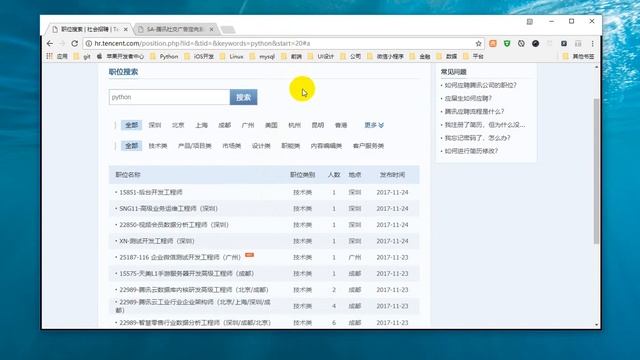Screen dimensions: 640x360
Task: Open the 应用 apps shortcut in bookmarks bar
Action: pyautogui.click(x=57, y=56)
